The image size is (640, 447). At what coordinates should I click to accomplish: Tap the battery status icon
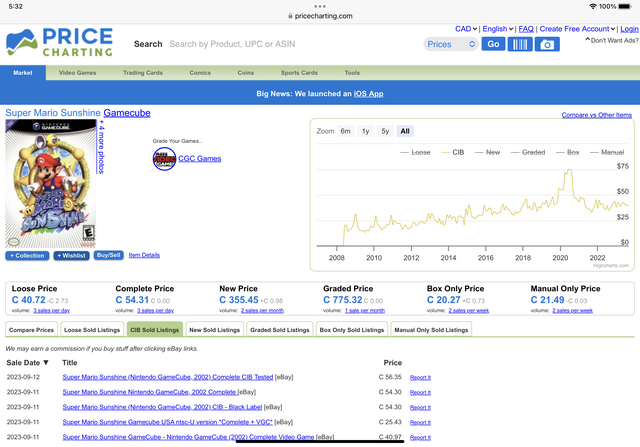click(625, 6)
